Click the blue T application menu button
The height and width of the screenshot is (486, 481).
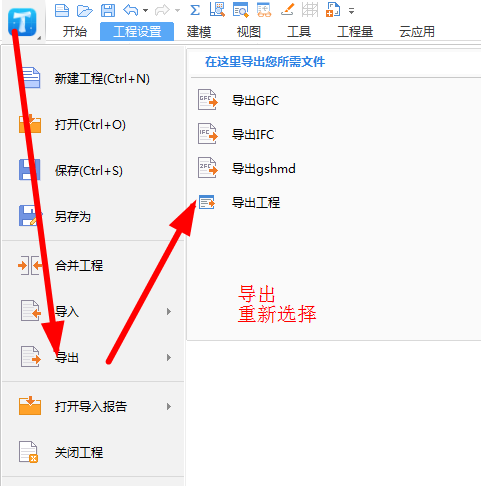(22, 22)
